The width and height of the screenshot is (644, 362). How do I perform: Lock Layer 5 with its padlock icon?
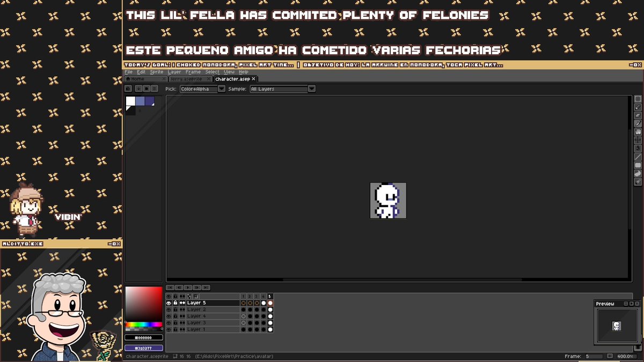(x=175, y=303)
